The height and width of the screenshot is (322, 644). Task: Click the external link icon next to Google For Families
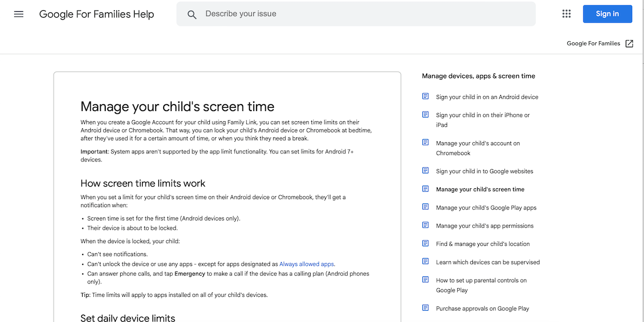click(x=629, y=43)
